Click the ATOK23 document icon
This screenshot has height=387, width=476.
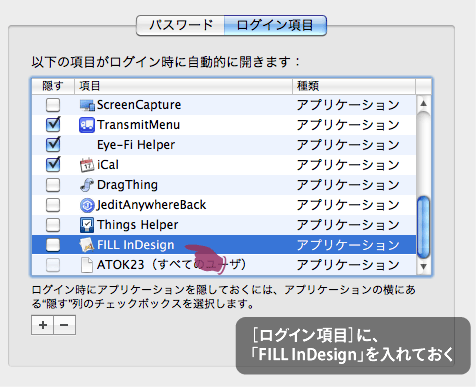point(87,265)
